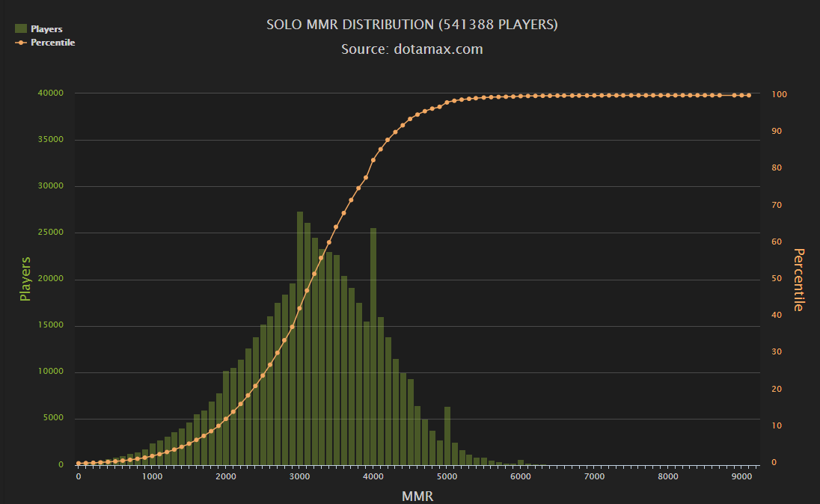
Task: Select the first bar at 0 MMR
Action: 79,462
